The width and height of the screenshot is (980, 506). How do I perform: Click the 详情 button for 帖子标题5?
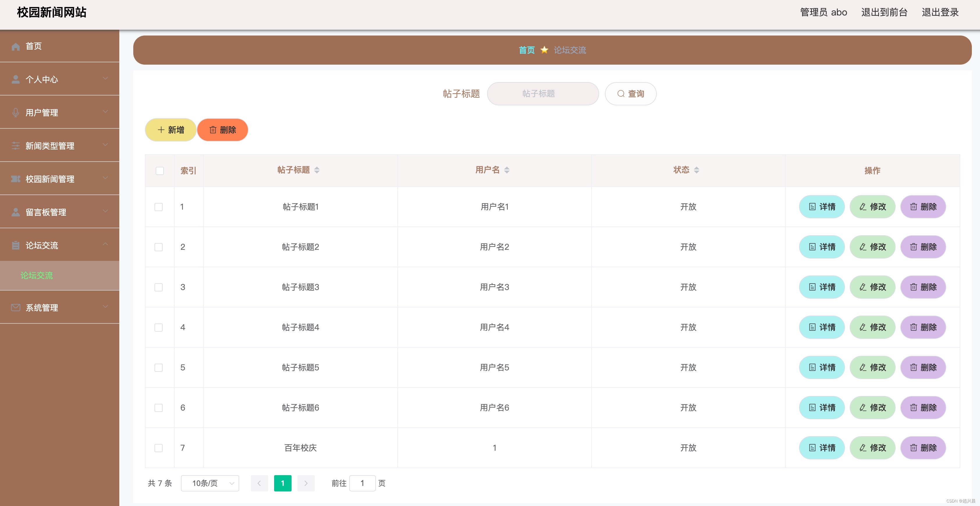pyautogui.click(x=822, y=367)
